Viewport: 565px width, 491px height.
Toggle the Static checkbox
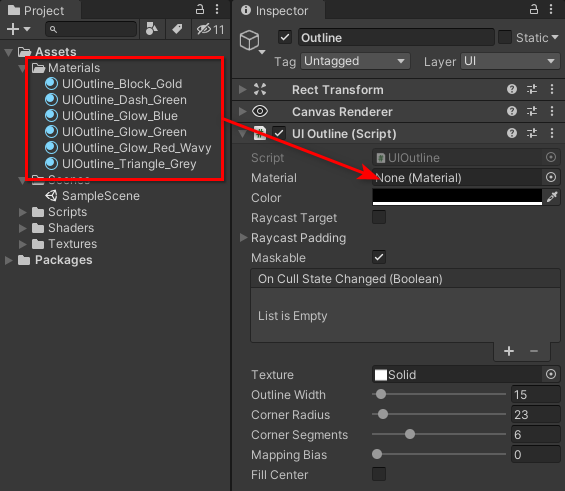coord(505,37)
